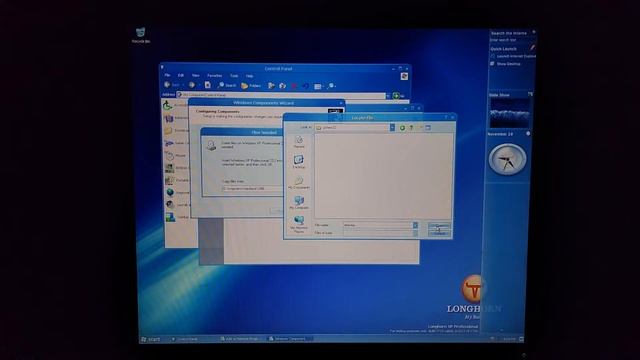The image size is (640, 360).
Task: Open the Help menu in Control Panel
Action: point(249,76)
